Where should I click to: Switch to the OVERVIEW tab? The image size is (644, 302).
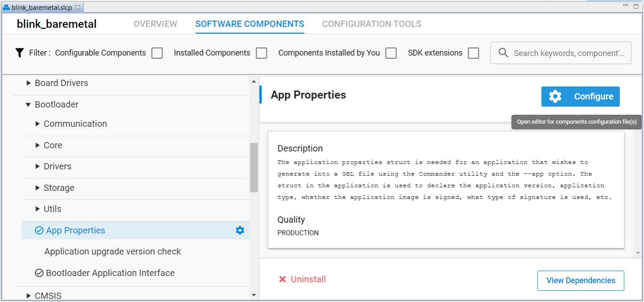pos(155,24)
